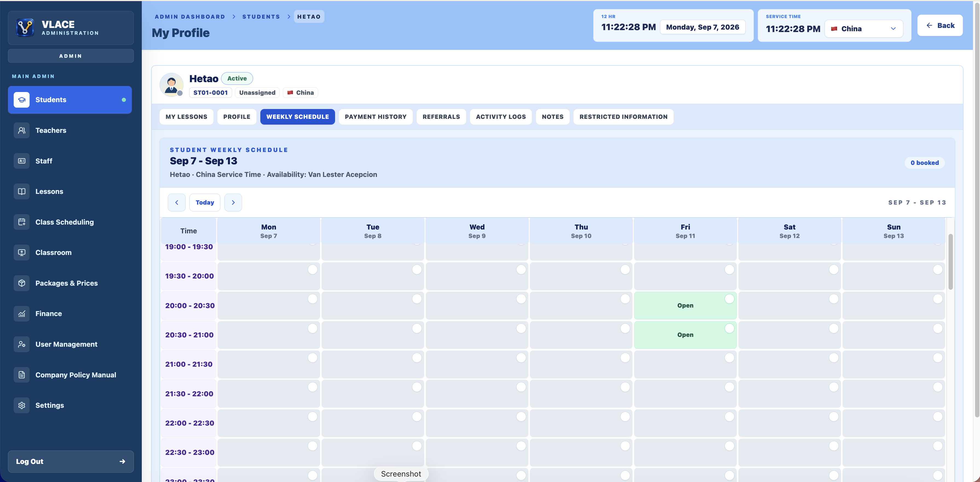Go to the previous week with left chevron
980x482 pixels.
(177, 203)
